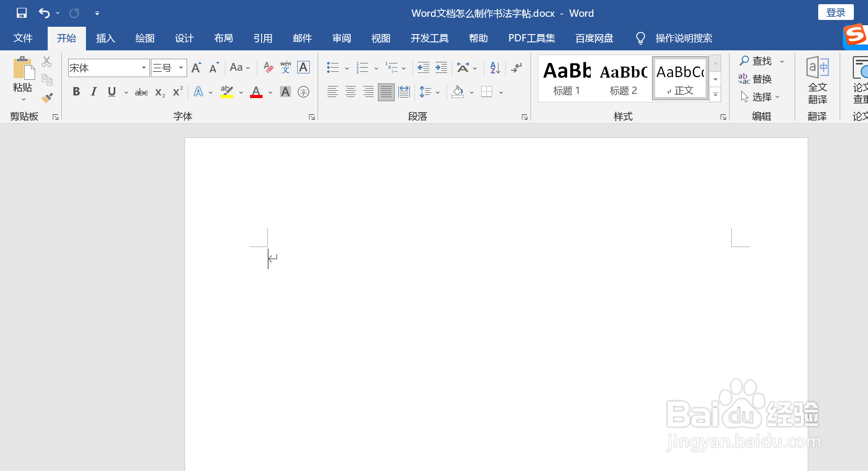Click the Save icon in quick access toolbar
Viewport: 868px width, 471px height.
(x=21, y=13)
